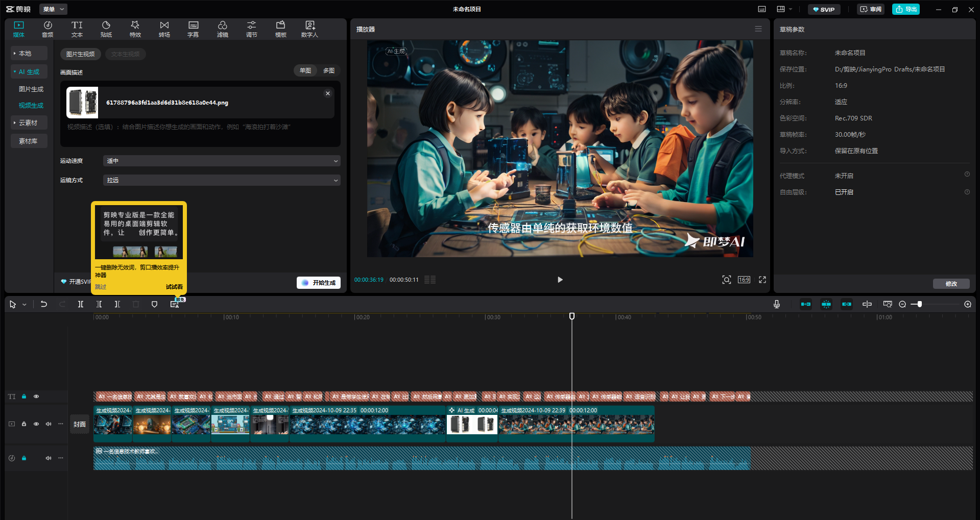Click the SVIP button

[x=824, y=9]
